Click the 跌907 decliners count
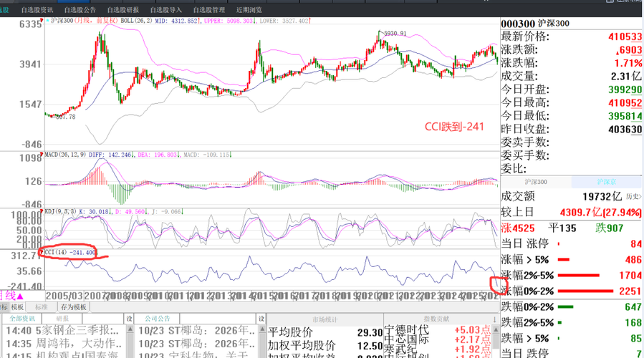This screenshot has height=358, width=644. pos(610,228)
